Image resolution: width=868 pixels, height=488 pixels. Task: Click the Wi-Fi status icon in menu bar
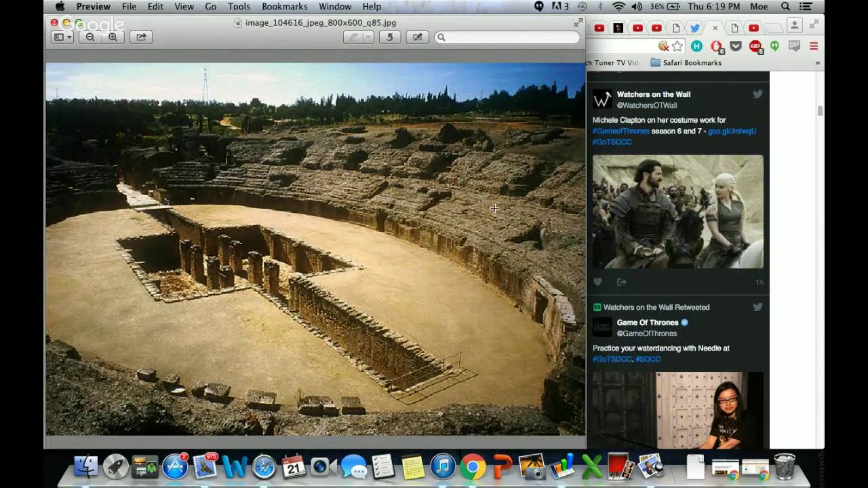coord(618,7)
